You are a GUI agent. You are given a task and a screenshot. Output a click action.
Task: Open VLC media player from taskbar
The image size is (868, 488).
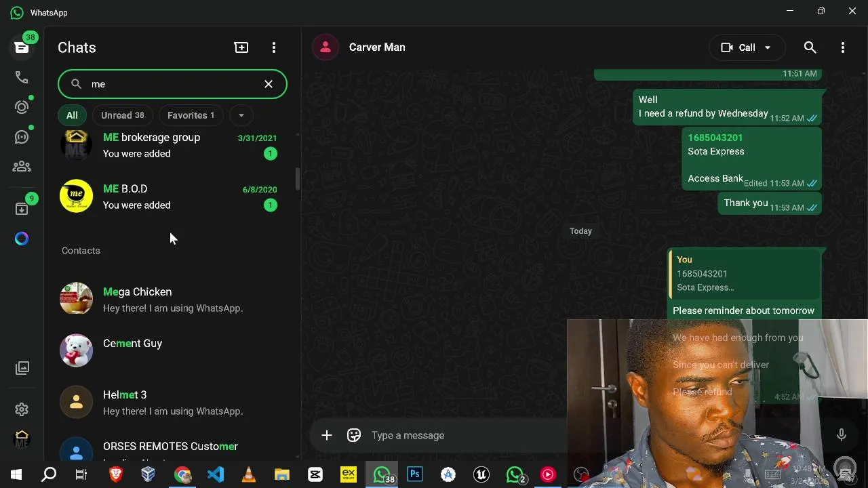[x=249, y=474]
